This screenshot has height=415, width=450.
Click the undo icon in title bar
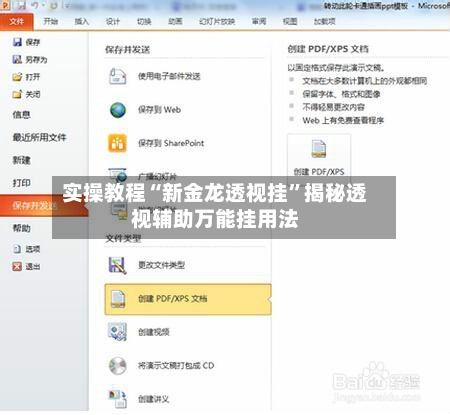(x=35, y=5)
